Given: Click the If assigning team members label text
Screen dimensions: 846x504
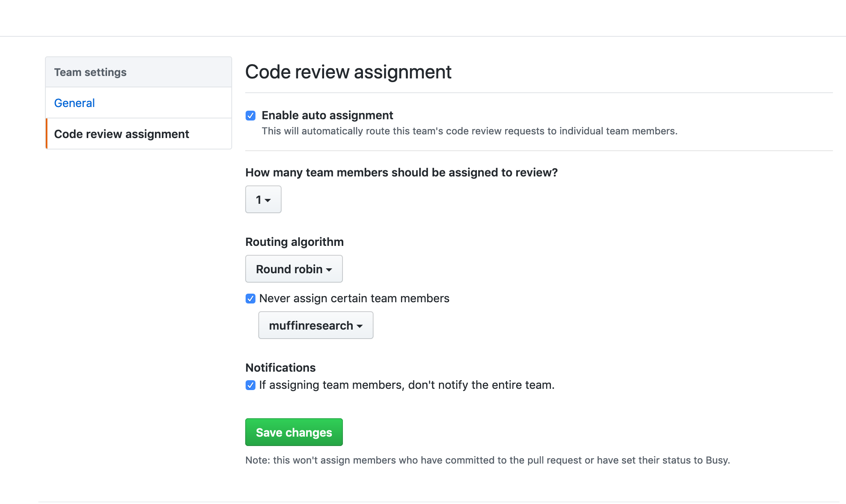Looking at the screenshot, I should tap(406, 385).
